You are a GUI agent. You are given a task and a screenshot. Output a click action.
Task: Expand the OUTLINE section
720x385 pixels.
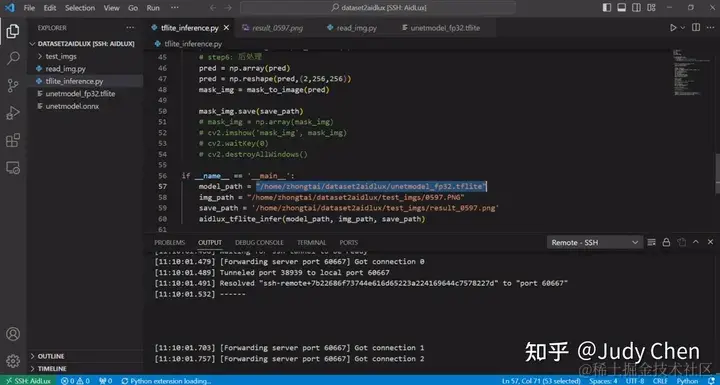click(x=51, y=356)
